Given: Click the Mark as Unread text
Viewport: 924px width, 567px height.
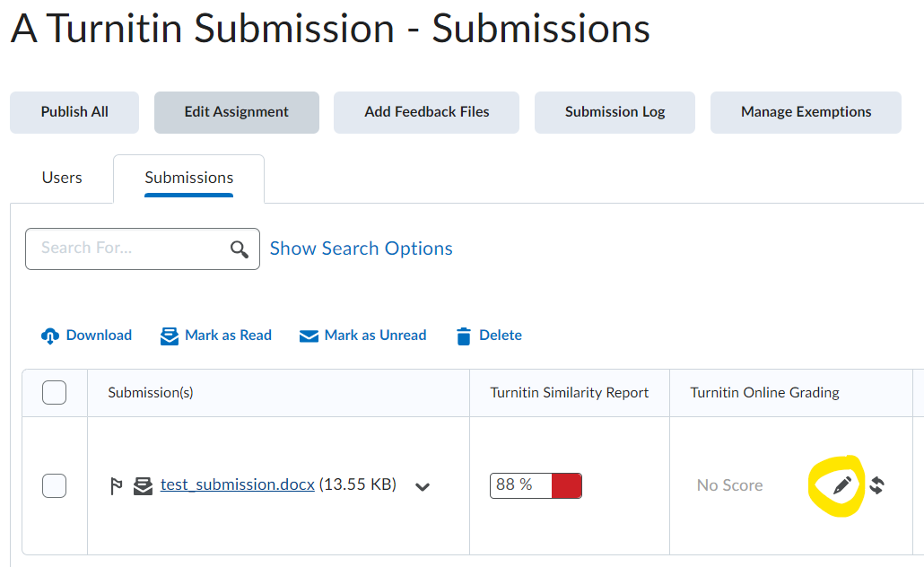Looking at the screenshot, I should tap(375, 336).
